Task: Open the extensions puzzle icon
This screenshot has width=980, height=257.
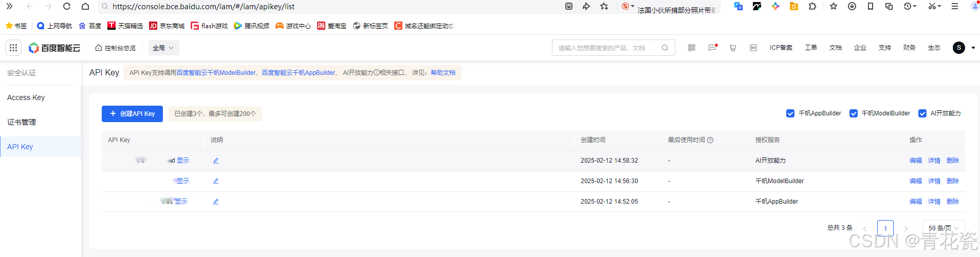Action: click(x=812, y=6)
